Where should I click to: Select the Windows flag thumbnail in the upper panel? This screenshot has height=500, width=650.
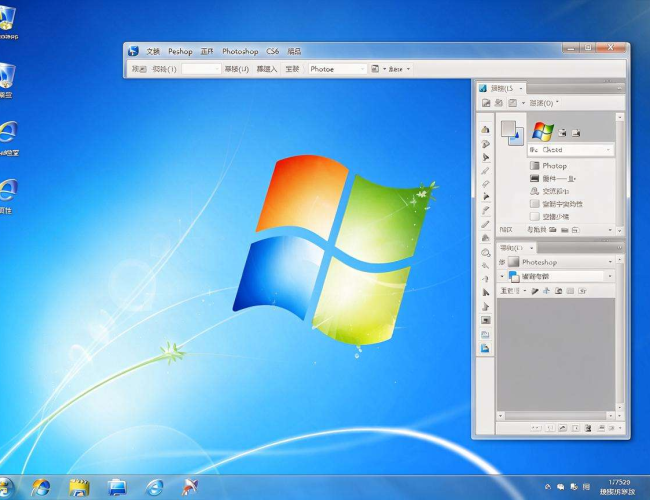[x=543, y=131]
